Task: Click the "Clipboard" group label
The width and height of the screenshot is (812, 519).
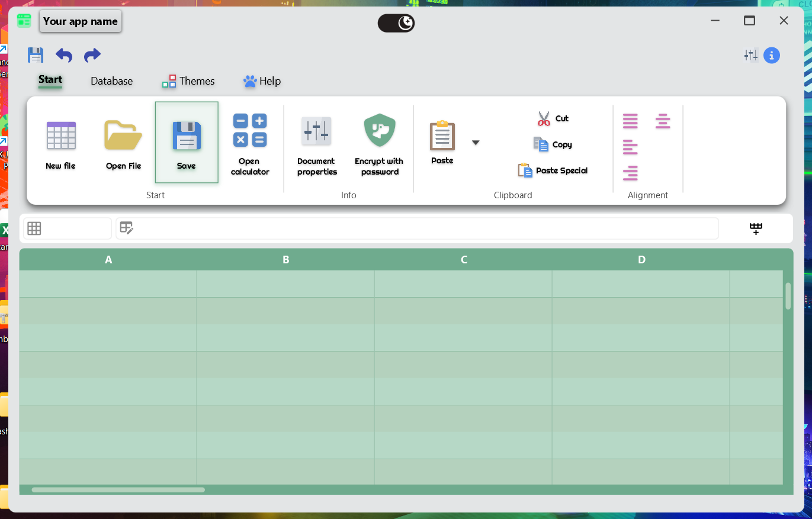Action: point(513,195)
